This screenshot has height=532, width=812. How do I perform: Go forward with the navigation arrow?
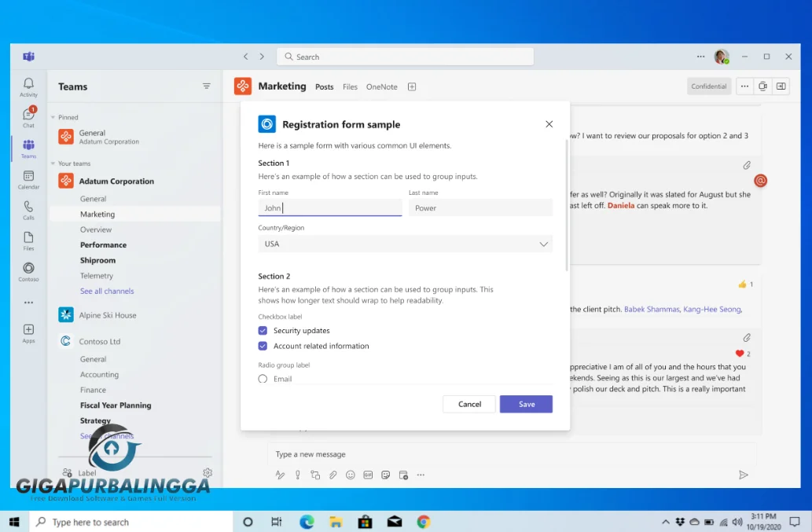point(262,57)
